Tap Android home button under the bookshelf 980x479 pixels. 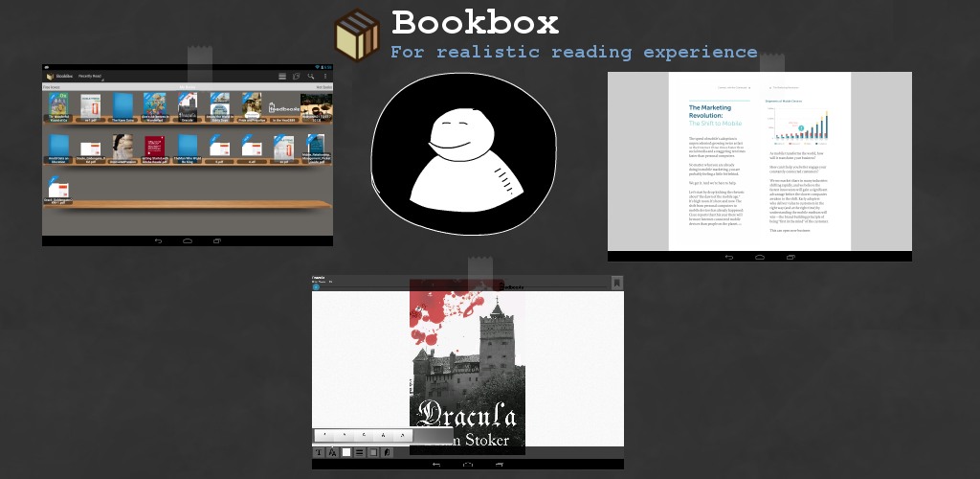[x=188, y=240]
